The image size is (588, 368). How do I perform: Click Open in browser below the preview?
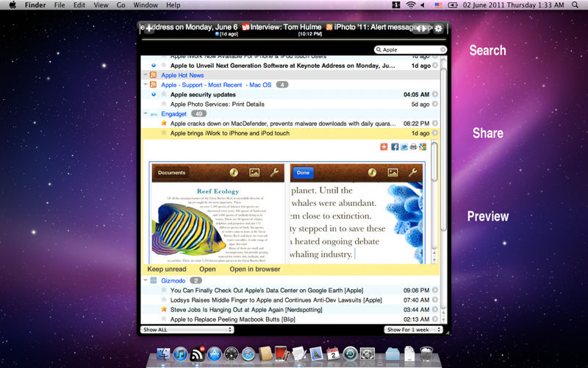click(254, 269)
